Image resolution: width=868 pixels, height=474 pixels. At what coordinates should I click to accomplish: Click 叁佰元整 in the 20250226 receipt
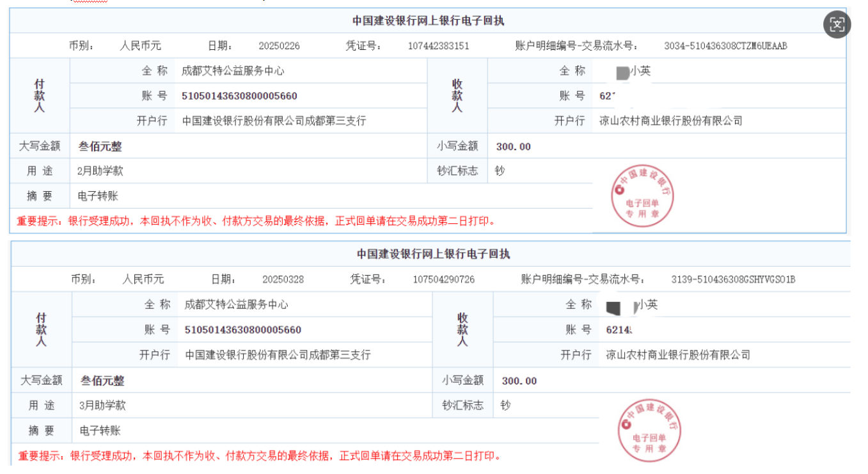point(100,146)
